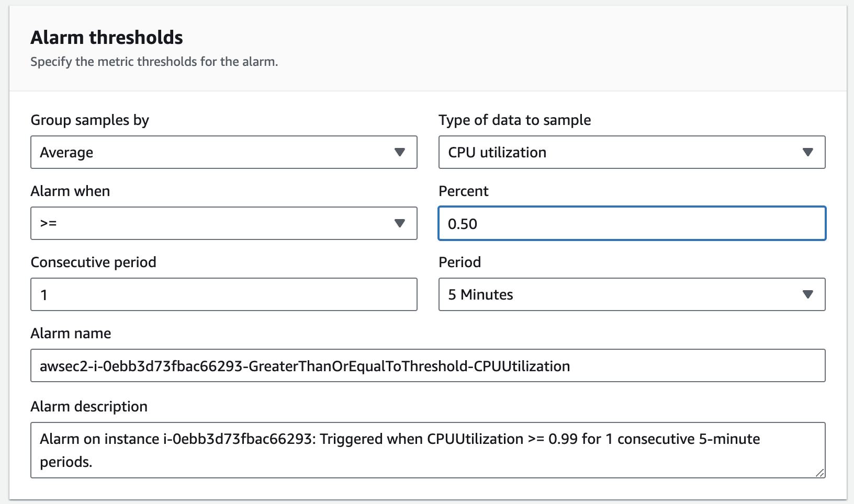Click the arrow icon in Alarm when field
Screen dimensions: 854x504
(x=400, y=223)
